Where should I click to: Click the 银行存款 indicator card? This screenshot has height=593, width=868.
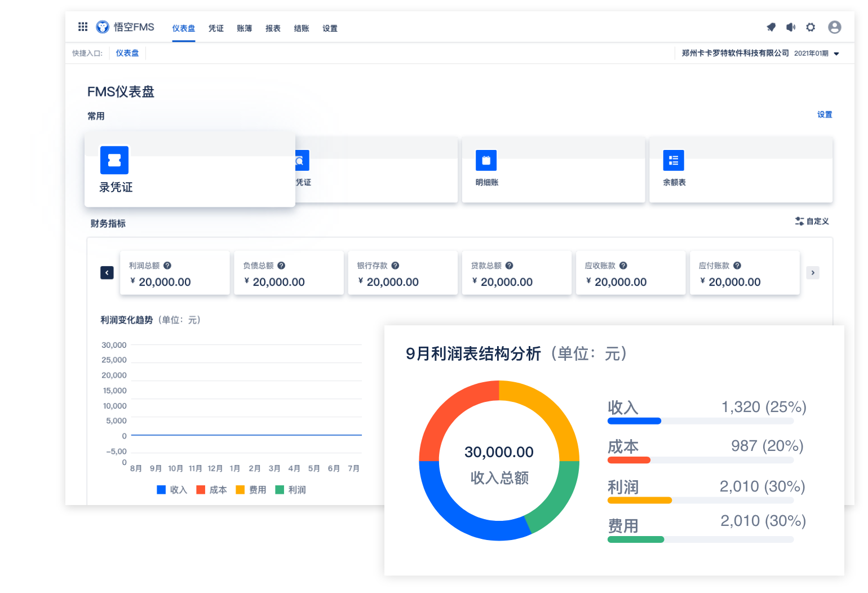[402, 273]
